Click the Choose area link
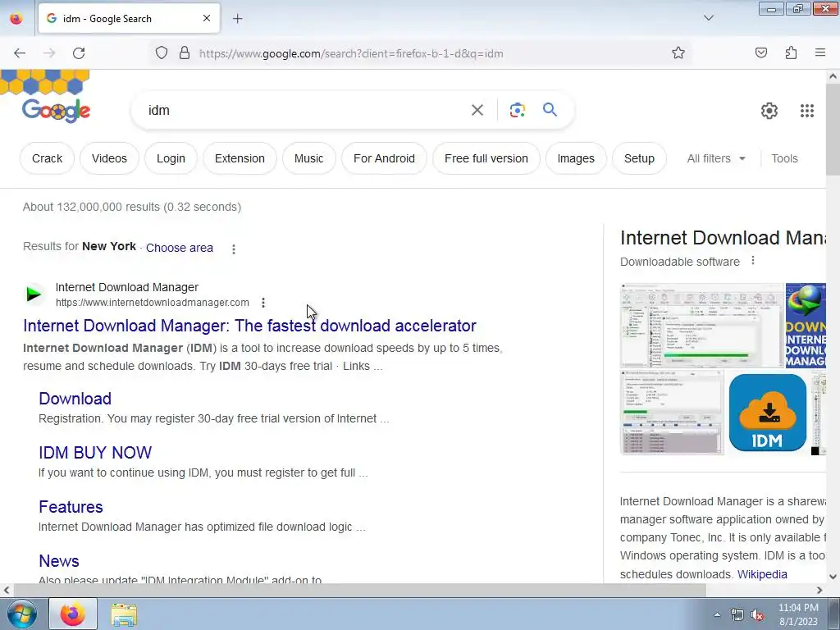The width and height of the screenshot is (840, 630). coord(180,248)
